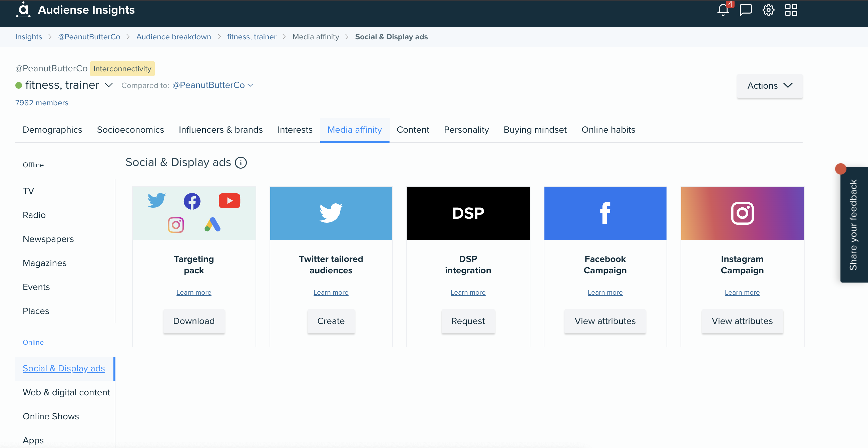This screenshot has width=868, height=448.
Task: Open the Influencers & brands tab
Action: tap(221, 130)
